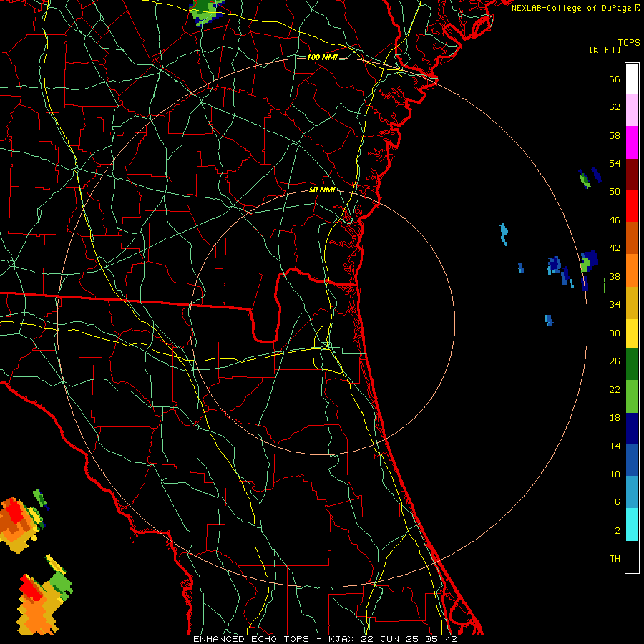This screenshot has width=644, height=644.
Task: Click legend value "38"
Action: [x=615, y=277]
